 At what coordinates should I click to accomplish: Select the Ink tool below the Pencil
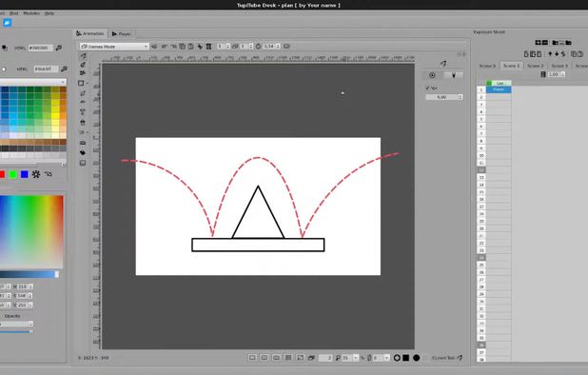point(83,65)
